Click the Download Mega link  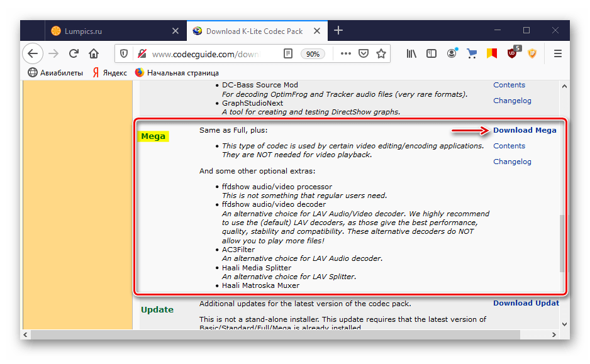click(525, 130)
